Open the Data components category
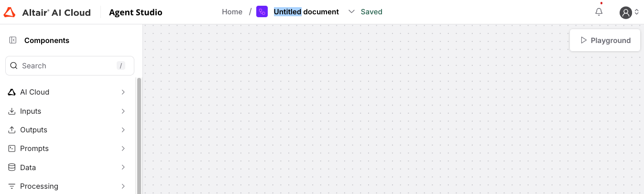This screenshot has width=644, height=194. 28,168
